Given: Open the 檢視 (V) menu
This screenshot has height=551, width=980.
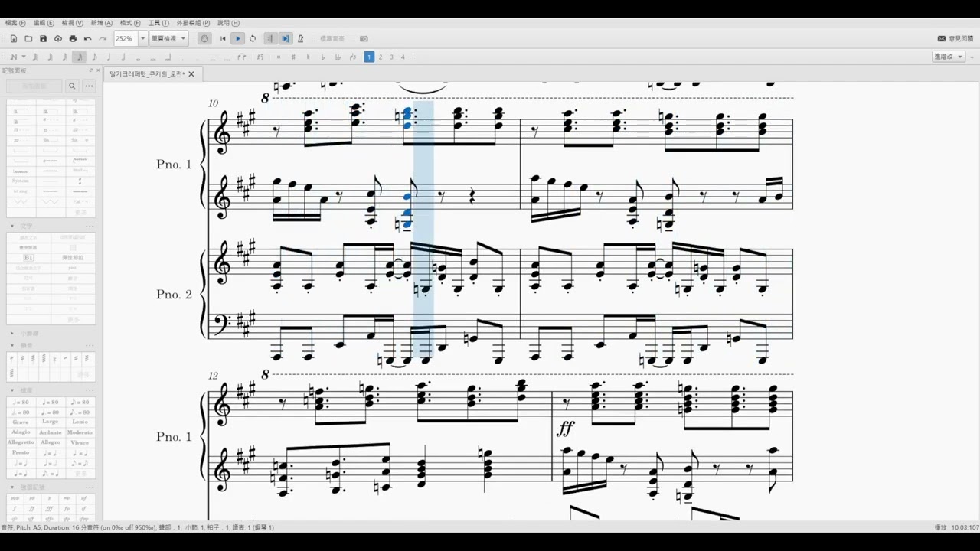Looking at the screenshot, I should [x=73, y=23].
